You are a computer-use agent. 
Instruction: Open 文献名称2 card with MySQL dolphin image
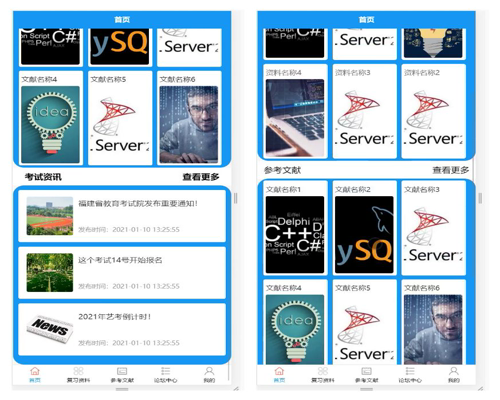click(364, 228)
